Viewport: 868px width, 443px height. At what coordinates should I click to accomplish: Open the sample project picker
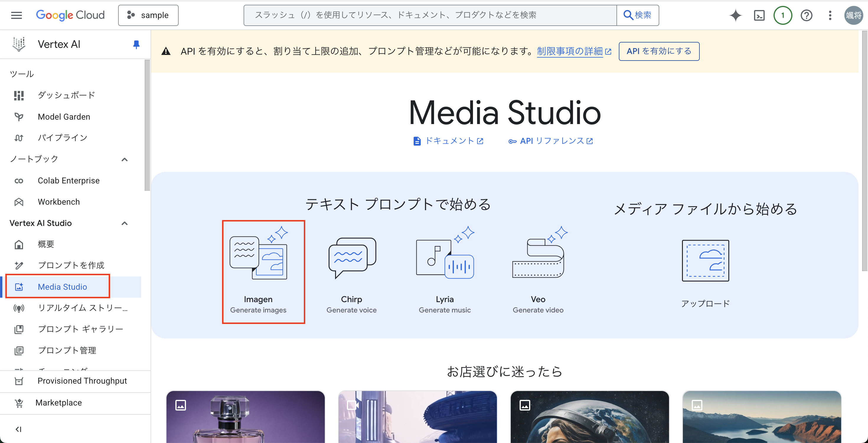click(x=148, y=15)
